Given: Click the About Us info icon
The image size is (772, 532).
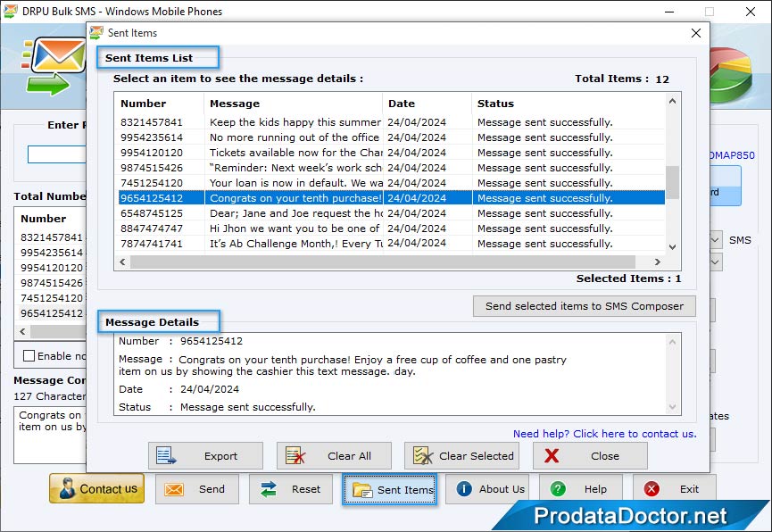Looking at the screenshot, I should pyautogui.click(x=464, y=488).
